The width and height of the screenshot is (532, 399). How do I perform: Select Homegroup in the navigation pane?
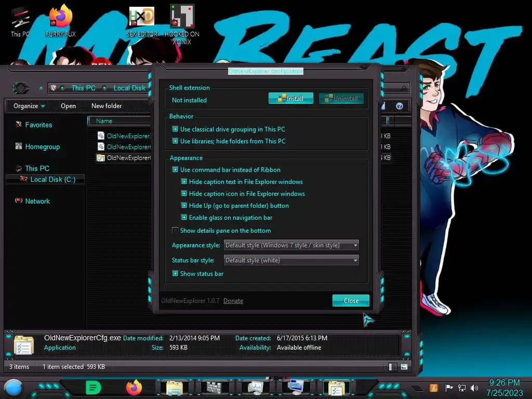[x=43, y=147]
